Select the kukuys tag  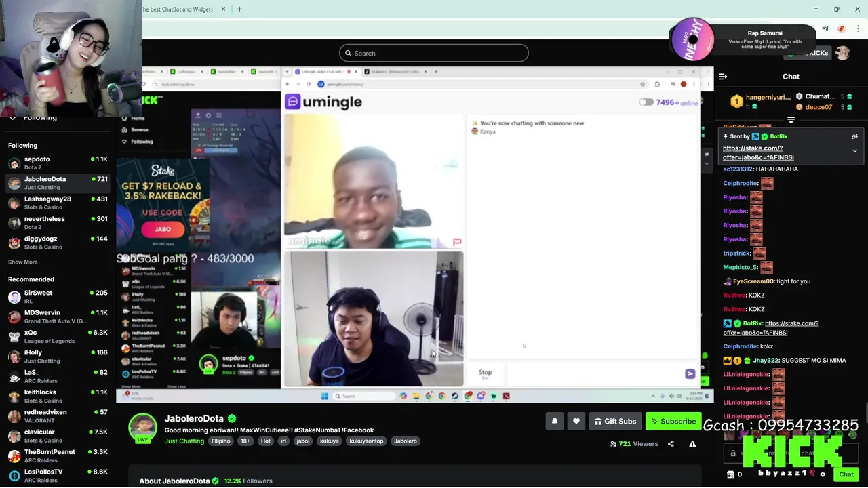[330, 441]
